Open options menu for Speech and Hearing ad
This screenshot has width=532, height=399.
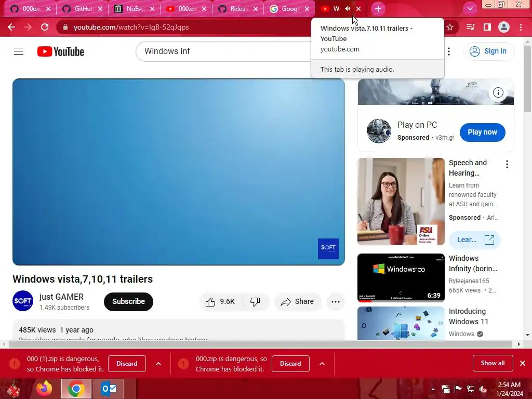507,165
